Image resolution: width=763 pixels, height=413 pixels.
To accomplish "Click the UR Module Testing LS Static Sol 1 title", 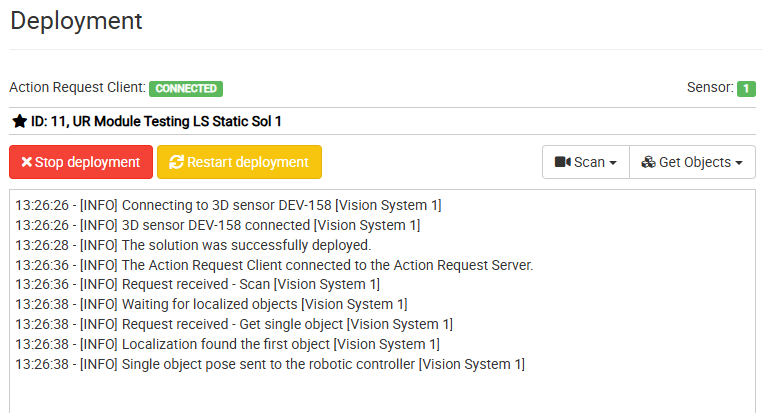I will tap(177, 121).
